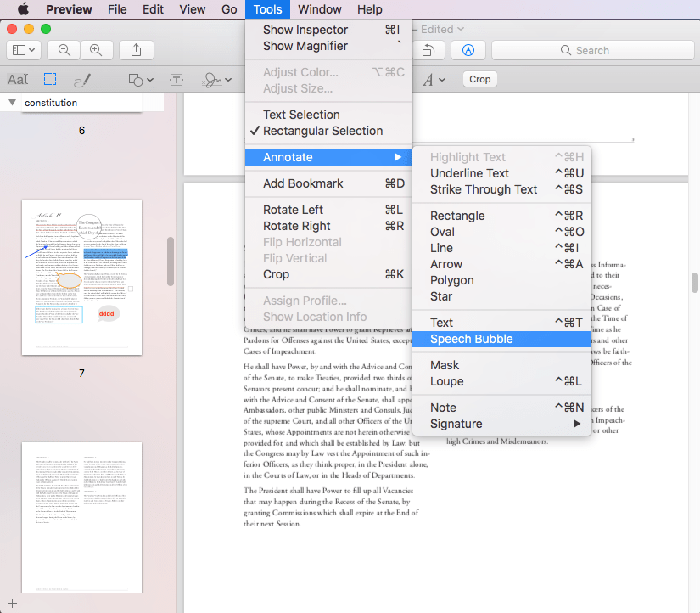Select the Rectangular Selection tool icon

coord(51,79)
